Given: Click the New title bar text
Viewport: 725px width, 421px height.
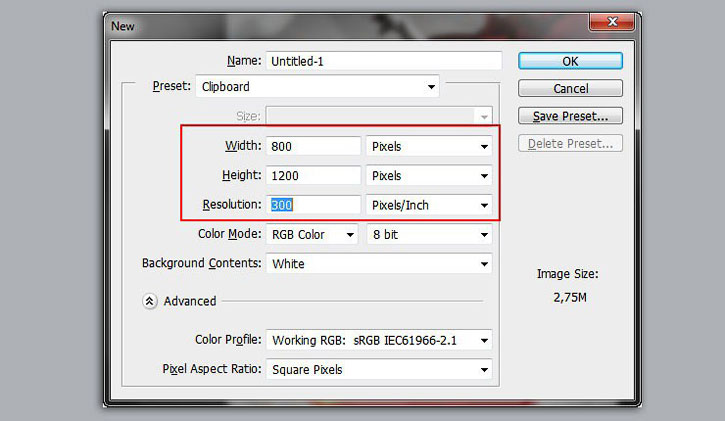Looking at the screenshot, I should tap(123, 26).
